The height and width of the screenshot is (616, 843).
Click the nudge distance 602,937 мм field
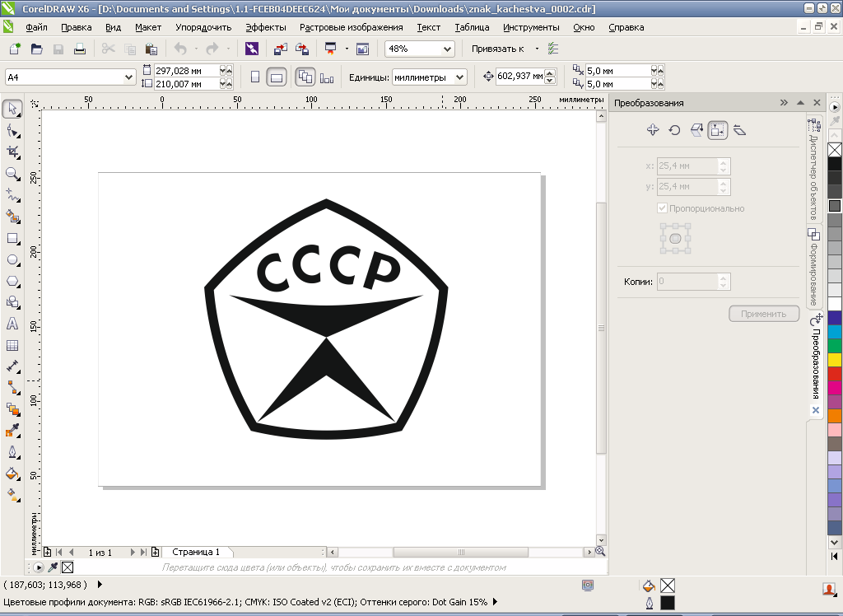tap(520, 77)
